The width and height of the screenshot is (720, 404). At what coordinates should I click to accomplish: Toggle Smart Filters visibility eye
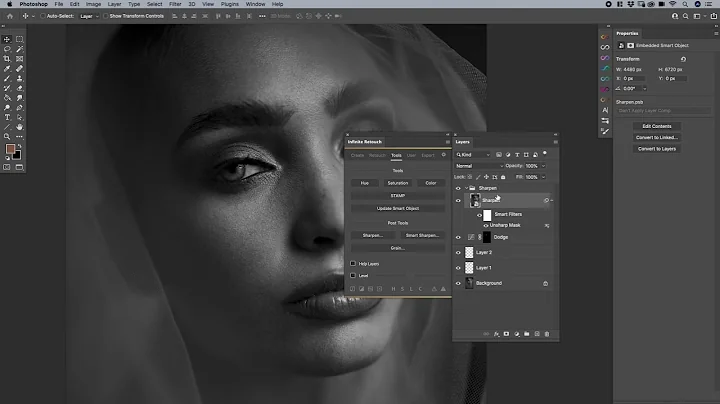pyautogui.click(x=479, y=215)
